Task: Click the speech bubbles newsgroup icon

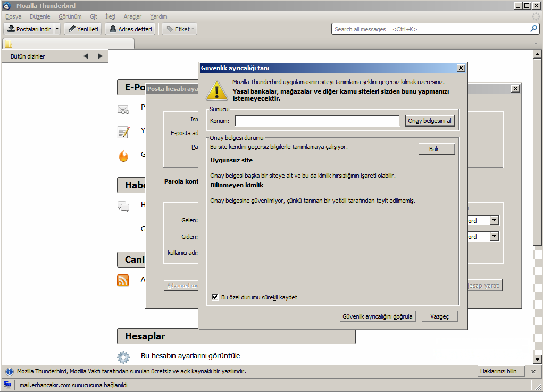Action: (123, 206)
